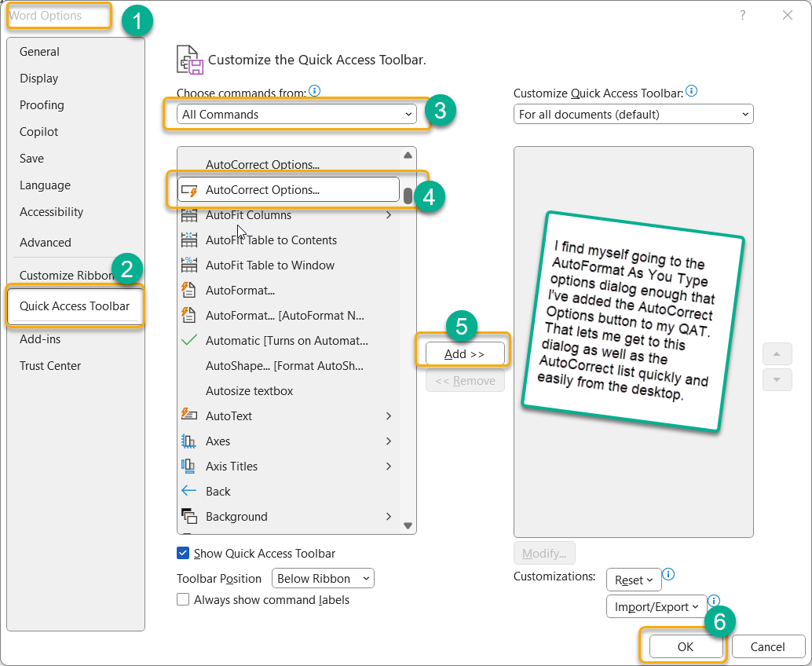Screen dimensions: 812x666
Task: Click the Modify... button
Action: (544, 553)
